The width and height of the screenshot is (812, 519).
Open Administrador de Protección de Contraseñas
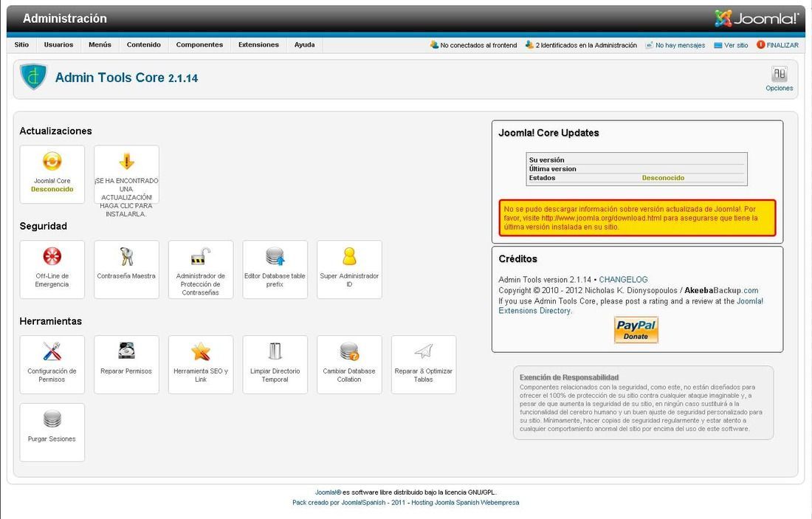tap(200, 269)
